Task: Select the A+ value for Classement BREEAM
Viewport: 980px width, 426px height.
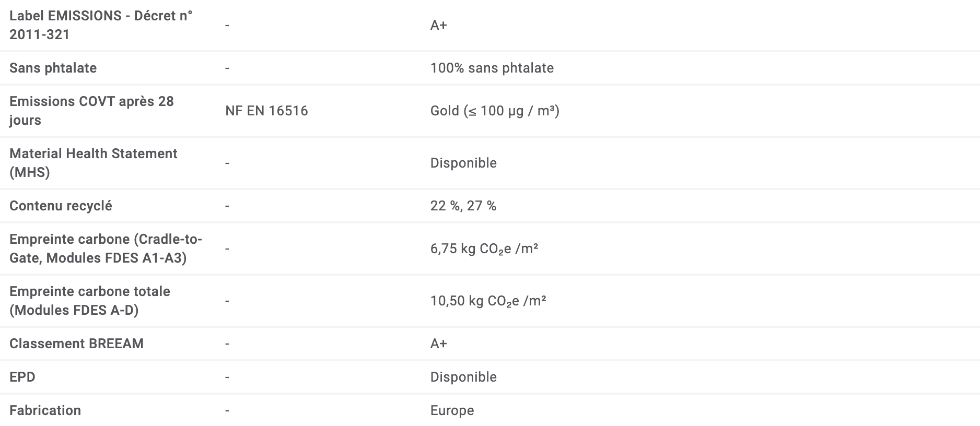Action: pyautogui.click(x=438, y=344)
